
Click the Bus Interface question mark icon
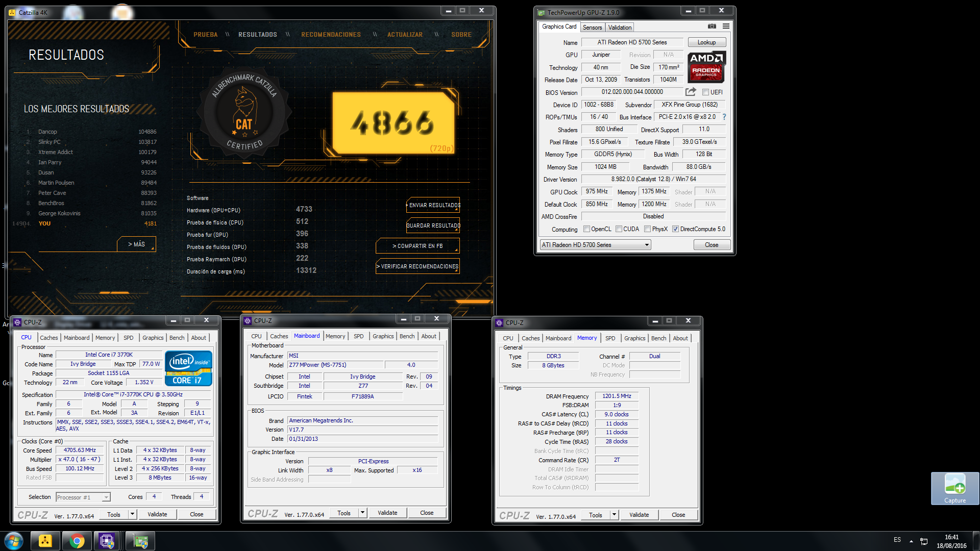[x=724, y=117]
